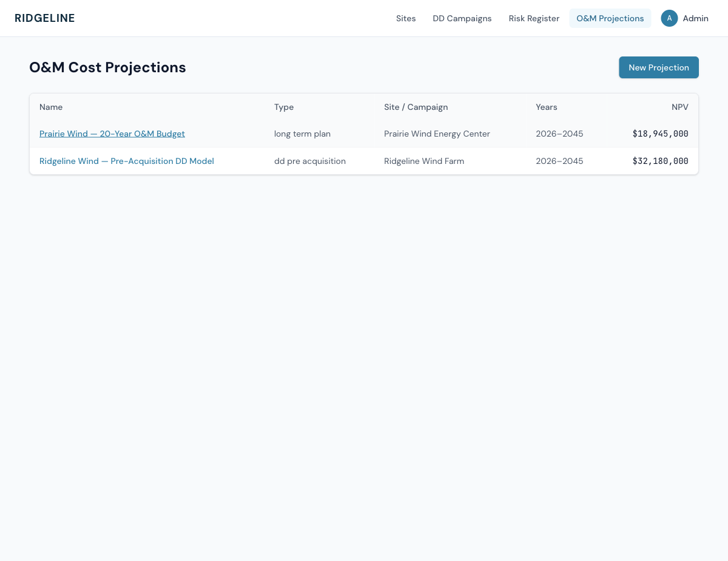Click the New Projection button

[659, 67]
